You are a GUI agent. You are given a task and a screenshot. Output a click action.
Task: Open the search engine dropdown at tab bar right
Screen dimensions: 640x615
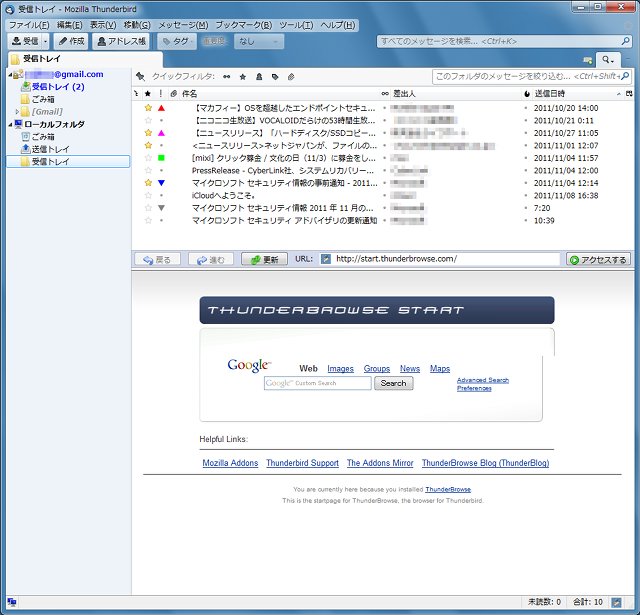pos(608,60)
